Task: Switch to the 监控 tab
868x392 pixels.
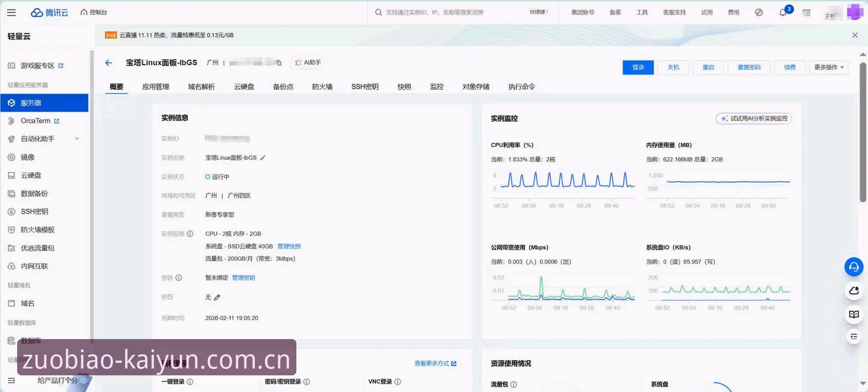Action: click(x=437, y=87)
